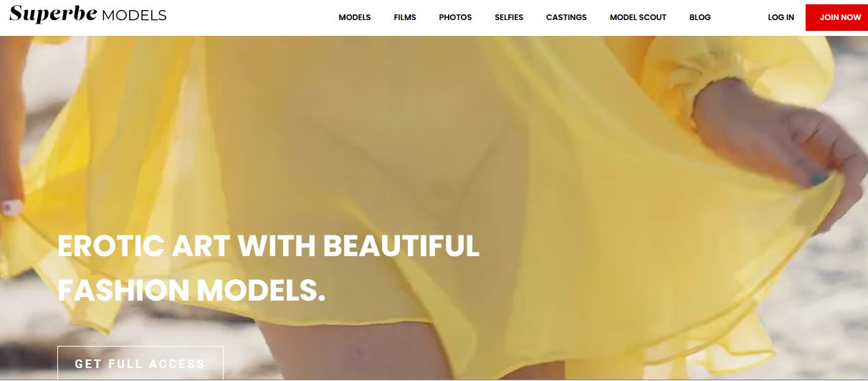Click the "FASHION MODELS." headline line
This screenshot has height=381, width=868.
point(191,290)
